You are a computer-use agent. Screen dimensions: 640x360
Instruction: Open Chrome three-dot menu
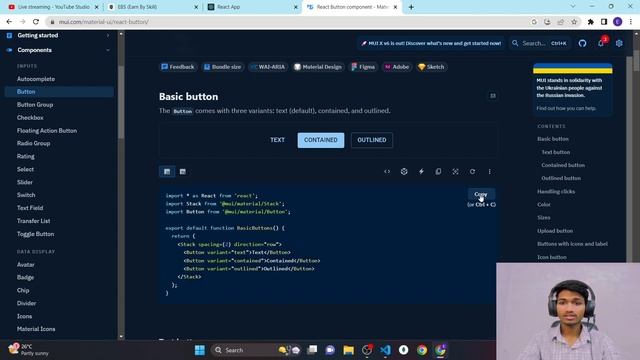631,22
